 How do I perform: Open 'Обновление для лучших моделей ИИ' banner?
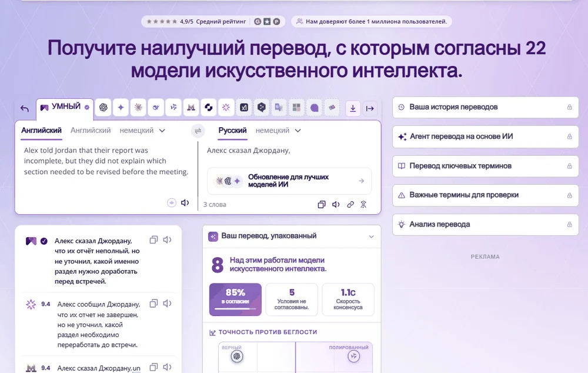pyautogui.click(x=289, y=181)
